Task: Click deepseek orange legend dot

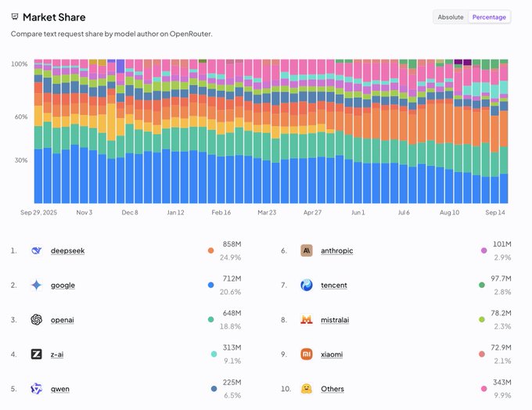Action: (x=210, y=250)
